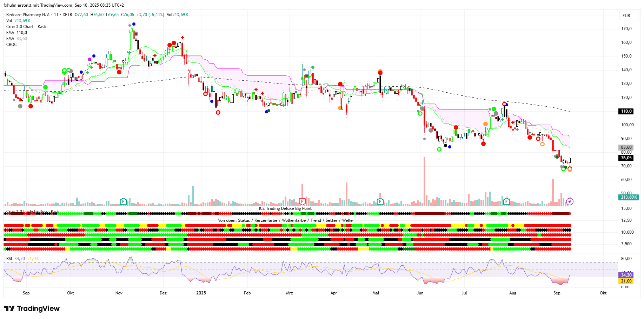Image resolution: width=644 pixels, height=319 pixels.
Task: Click green earnings E marker near Nov
Action: point(123,201)
